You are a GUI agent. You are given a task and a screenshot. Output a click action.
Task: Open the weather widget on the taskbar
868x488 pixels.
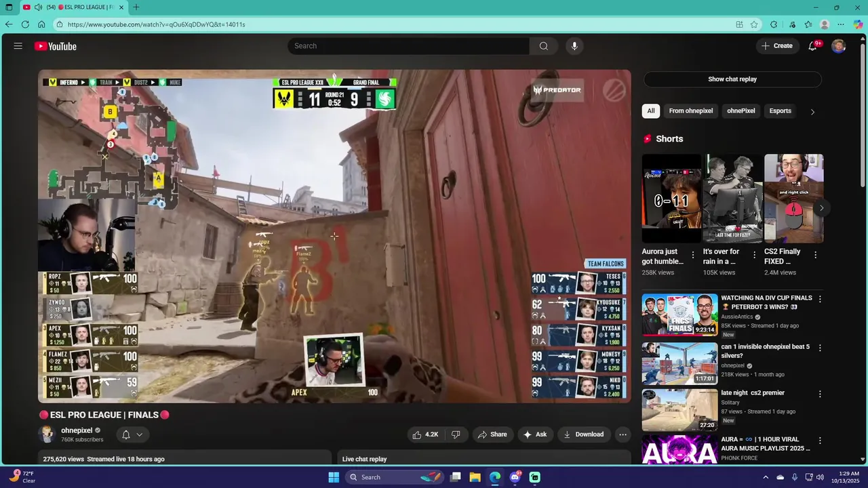22,477
